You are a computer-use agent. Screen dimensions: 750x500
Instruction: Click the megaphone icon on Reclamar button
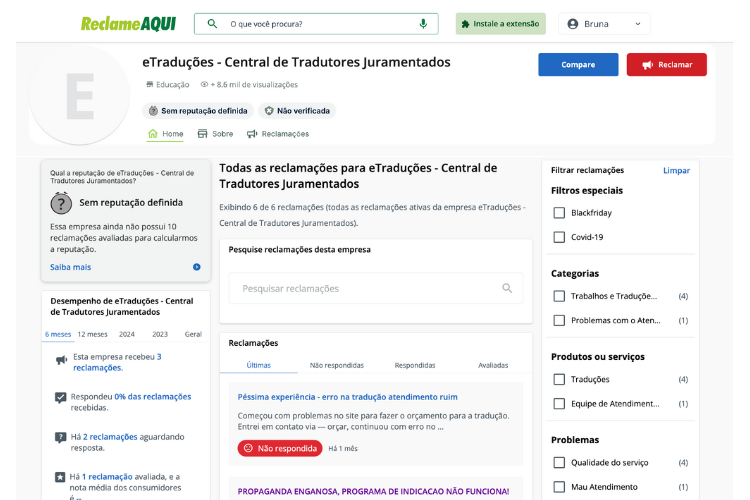(x=648, y=65)
